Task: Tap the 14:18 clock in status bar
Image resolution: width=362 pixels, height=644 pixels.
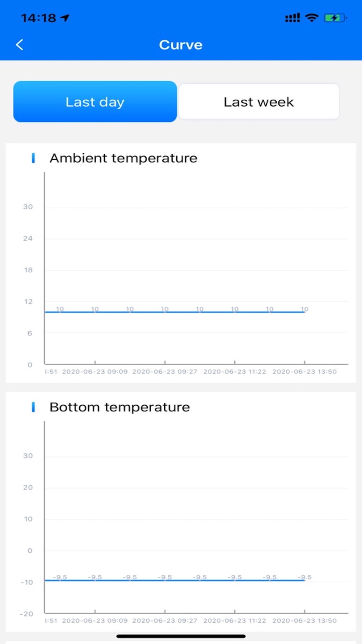Action: pos(38,17)
